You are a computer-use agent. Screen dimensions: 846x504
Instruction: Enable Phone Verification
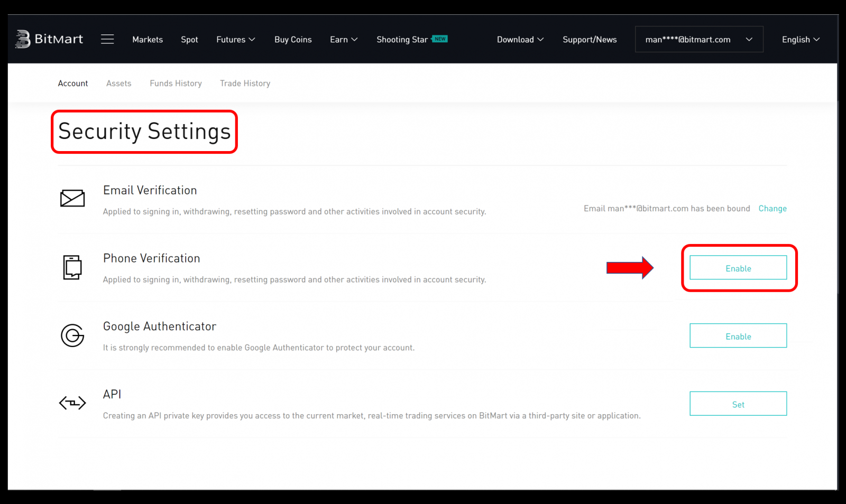click(738, 268)
